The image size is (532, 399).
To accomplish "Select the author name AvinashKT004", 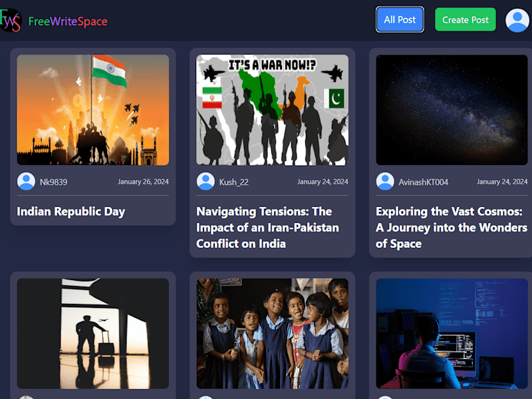I will (x=424, y=182).
